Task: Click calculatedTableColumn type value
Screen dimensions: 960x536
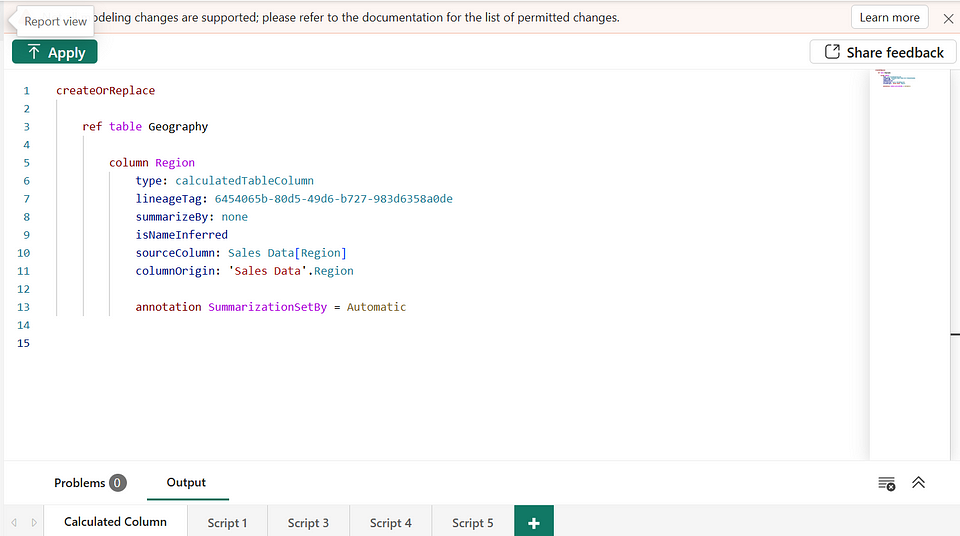Action: pyautogui.click(x=244, y=181)
